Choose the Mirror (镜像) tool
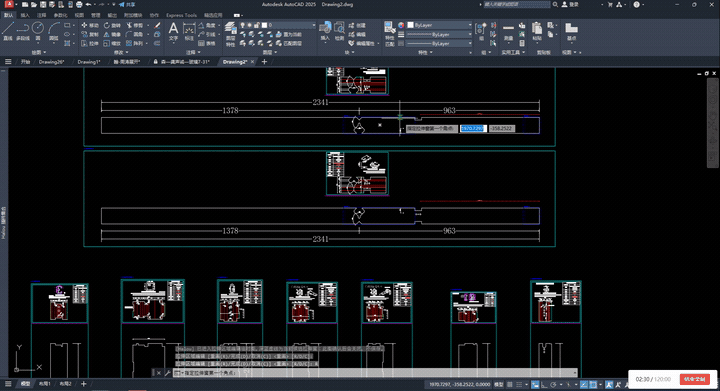The height and width of the screenshot is (391, 720). tap(112, 34)
